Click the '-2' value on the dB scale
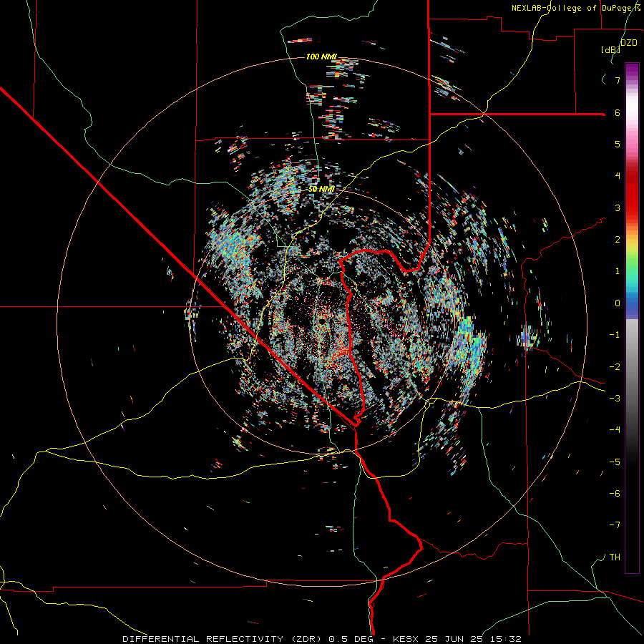 [x=615, y=367]
